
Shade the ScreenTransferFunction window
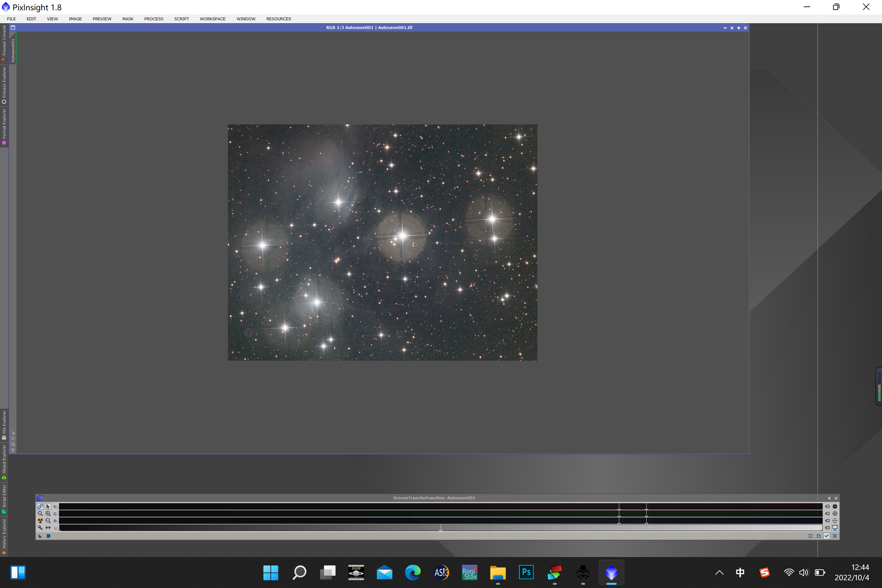tap(829, 498)
